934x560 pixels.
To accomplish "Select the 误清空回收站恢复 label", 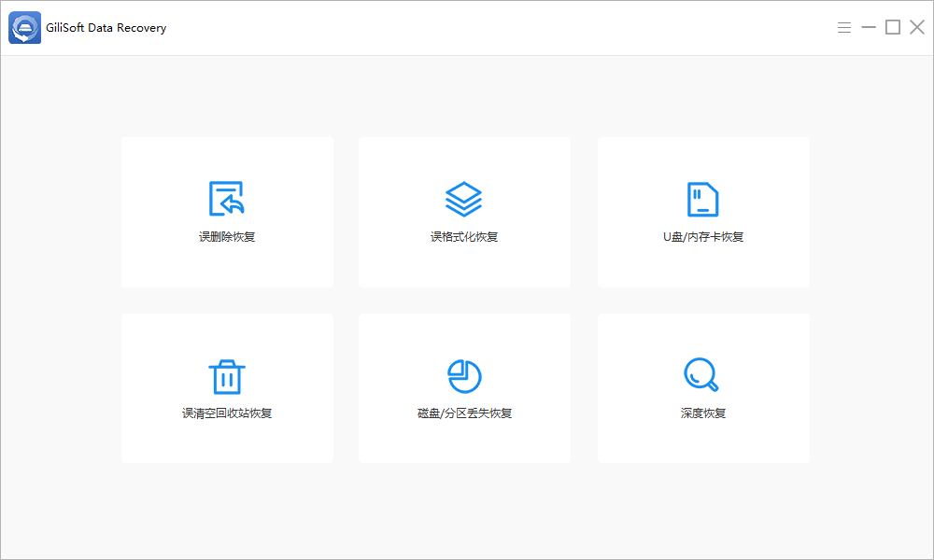I will [227, 413].
